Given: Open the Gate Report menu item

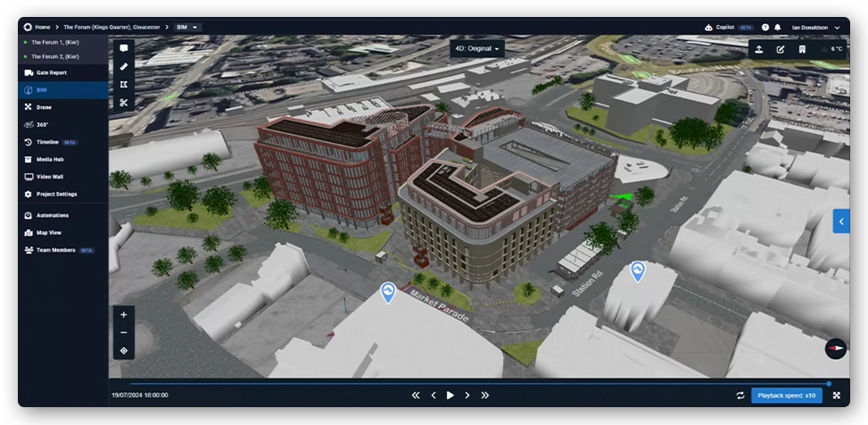Looking at the screenshot, I should coord(63,72).
